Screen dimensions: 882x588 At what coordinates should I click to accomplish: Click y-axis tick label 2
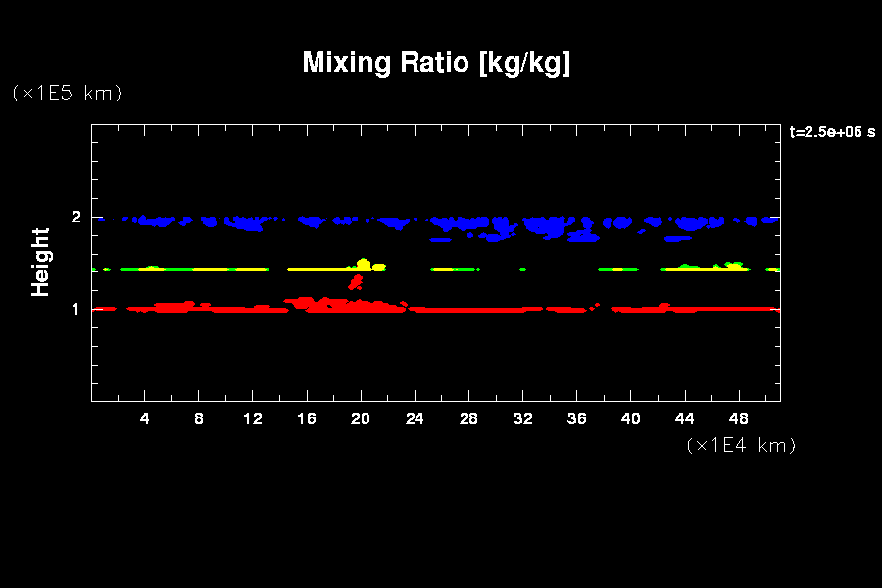coord(75,218)
